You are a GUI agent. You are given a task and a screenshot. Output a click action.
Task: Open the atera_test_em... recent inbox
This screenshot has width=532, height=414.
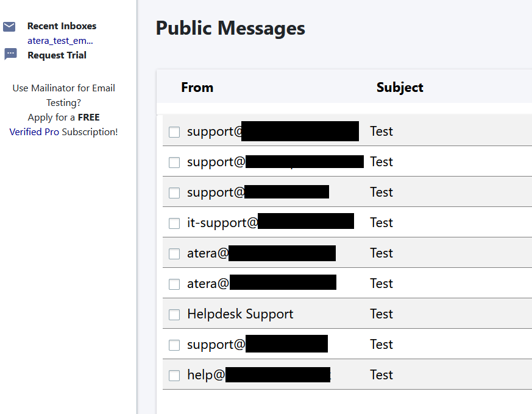(x=60, y=41)
